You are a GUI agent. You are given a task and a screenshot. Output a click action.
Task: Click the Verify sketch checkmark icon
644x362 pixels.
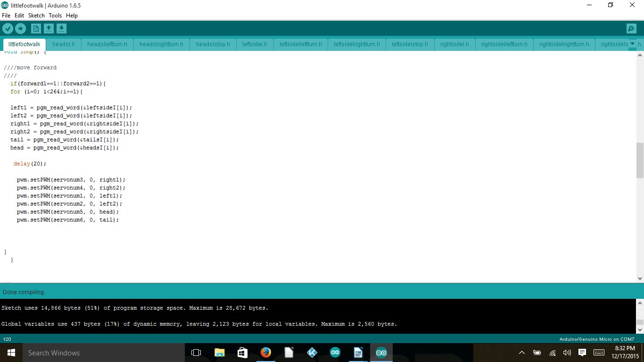8,29
